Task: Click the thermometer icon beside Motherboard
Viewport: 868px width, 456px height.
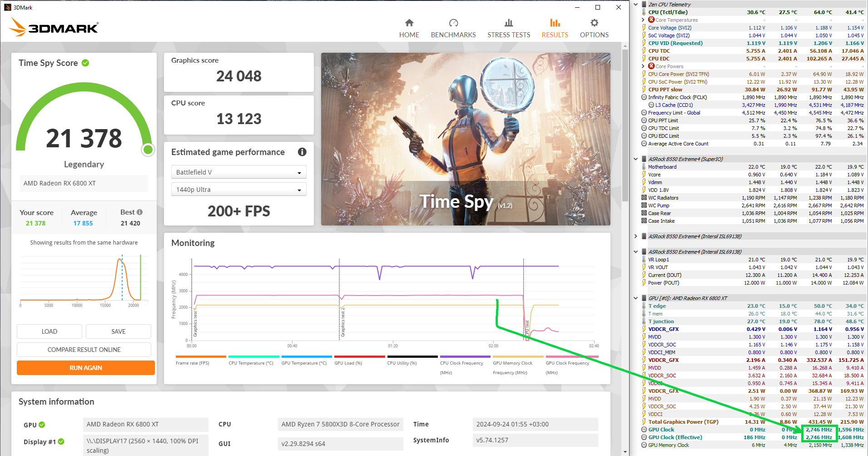Action: 644,167
